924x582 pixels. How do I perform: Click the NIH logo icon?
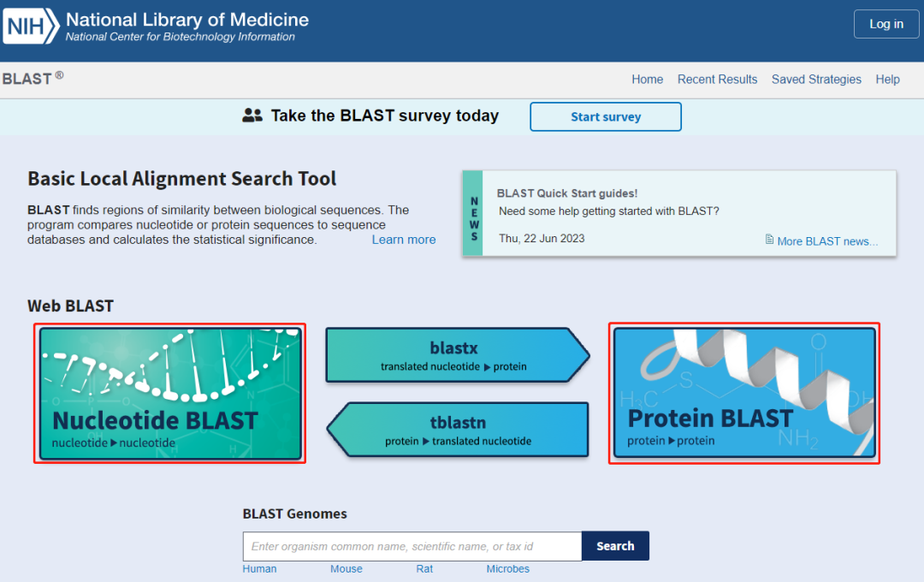31,26
